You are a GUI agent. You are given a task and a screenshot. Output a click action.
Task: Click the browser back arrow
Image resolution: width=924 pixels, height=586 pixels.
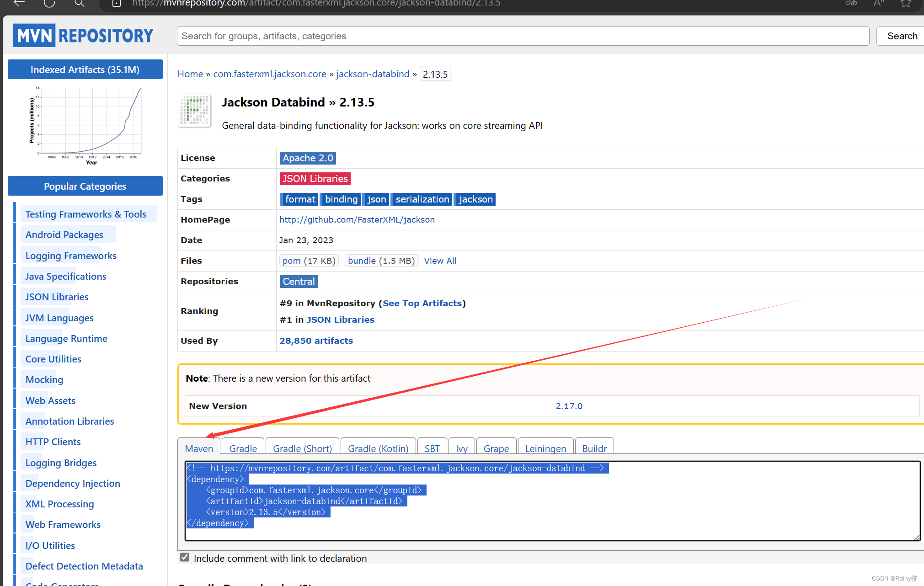19,3
